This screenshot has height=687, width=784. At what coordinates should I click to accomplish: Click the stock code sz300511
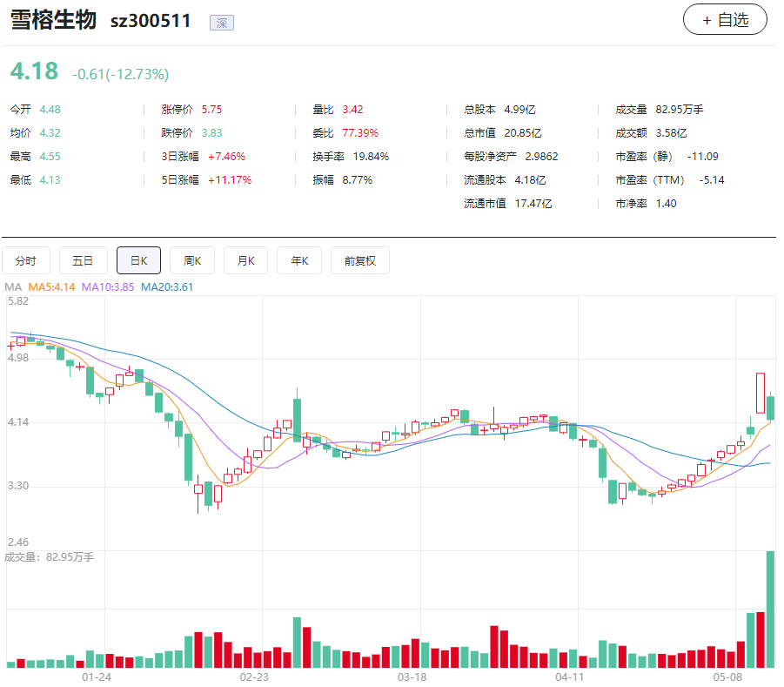[151, 21]
